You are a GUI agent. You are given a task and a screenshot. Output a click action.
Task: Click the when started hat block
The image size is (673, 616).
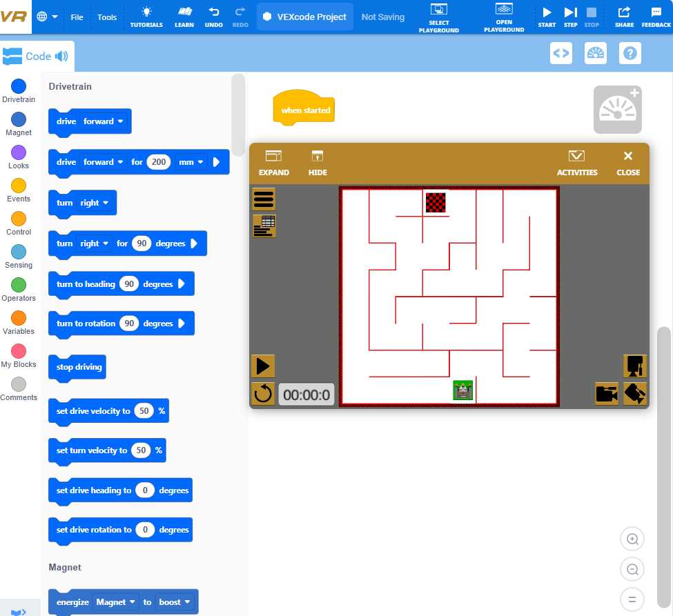[x=304, y=107]
